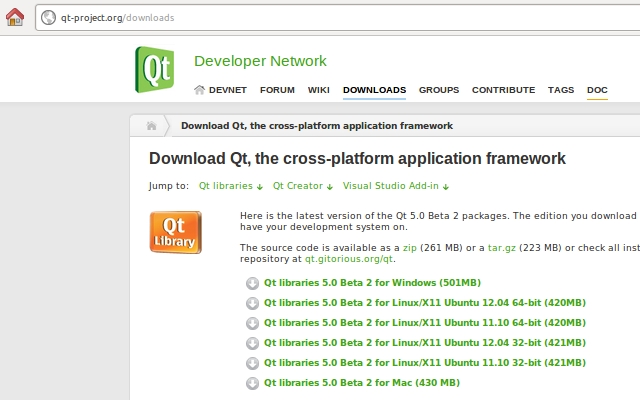Click the globe site-identity icon in address bar

48,18
